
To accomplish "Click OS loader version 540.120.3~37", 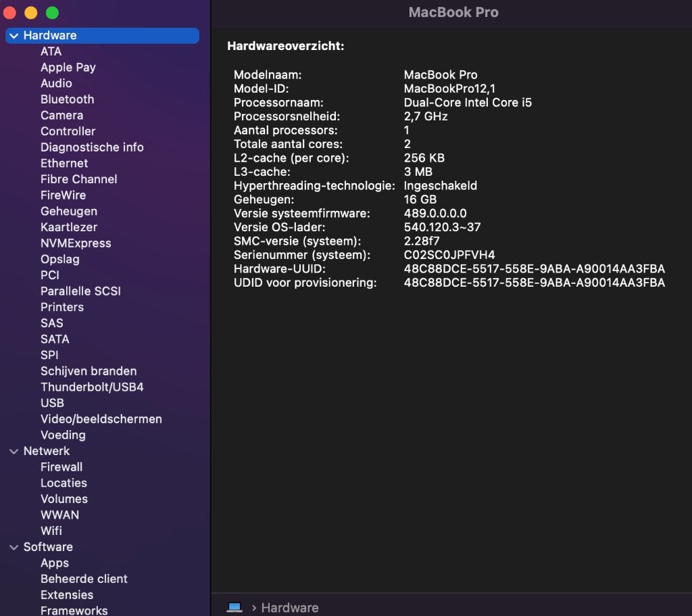I will click(x=442, y=227).
